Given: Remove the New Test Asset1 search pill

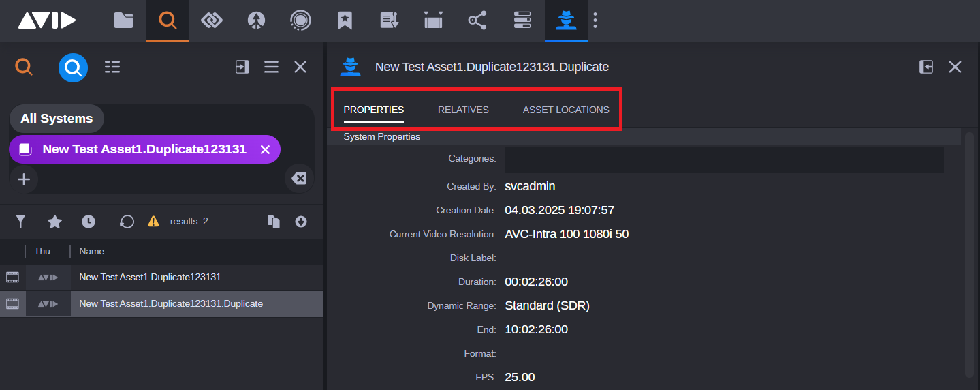Looking at the screenshot, I should (266, 149).
